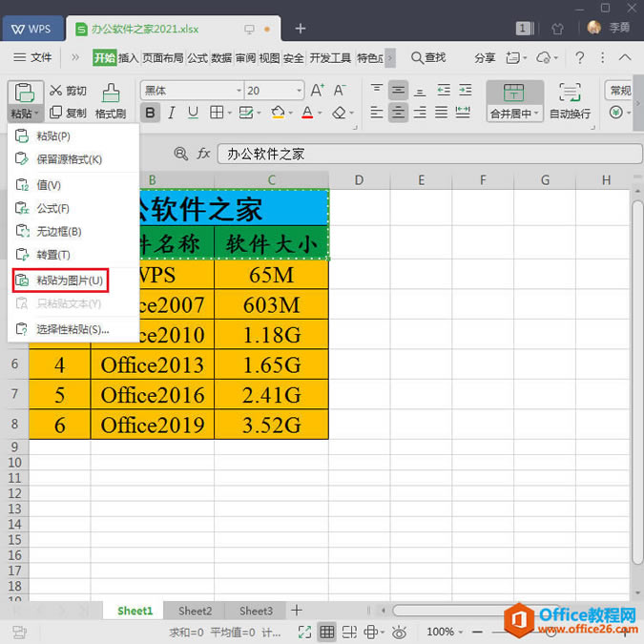Click distributed alignment icon
The width and height of the screenshot is (644, 644).
click(x=463, y=113)
